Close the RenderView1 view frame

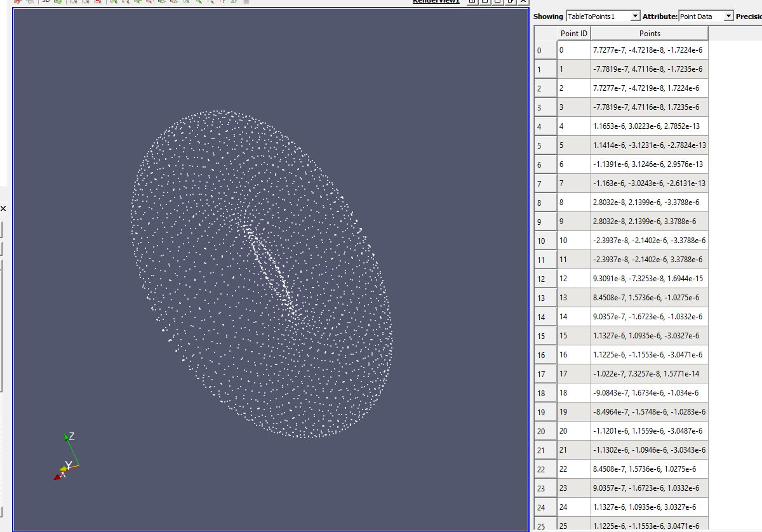coord(523,2)
